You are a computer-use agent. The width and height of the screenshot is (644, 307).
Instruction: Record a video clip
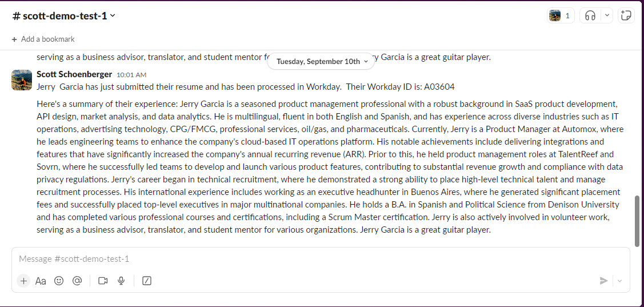coord(103,281)
